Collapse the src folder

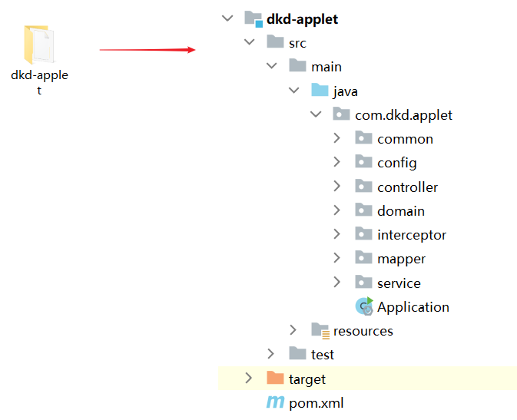pyautogui.click(x=249, y=43)
